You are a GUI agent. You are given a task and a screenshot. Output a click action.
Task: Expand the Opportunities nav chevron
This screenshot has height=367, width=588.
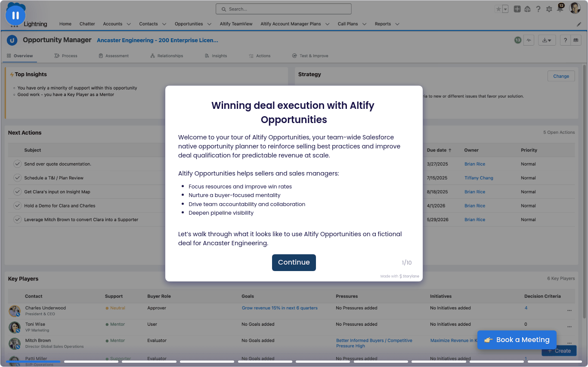click(x=209, y=24)
